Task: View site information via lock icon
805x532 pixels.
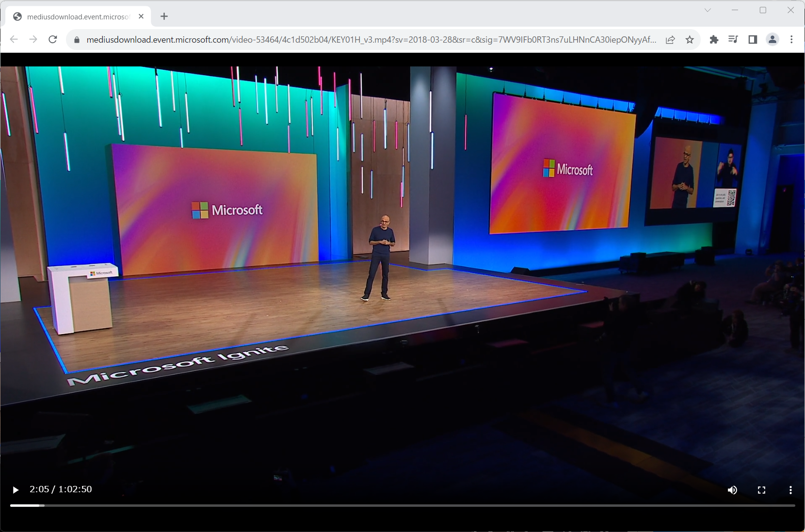Action: 77,40
